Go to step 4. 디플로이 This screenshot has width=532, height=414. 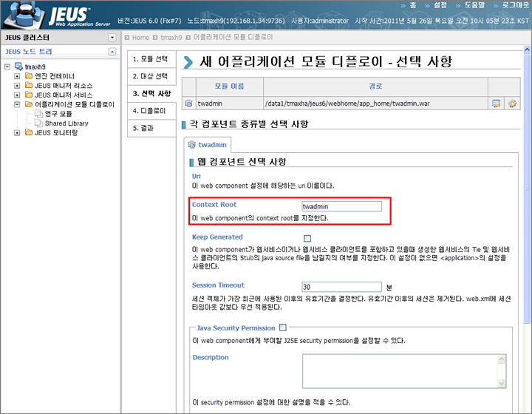pyautogui.click(x=151, y=111)
